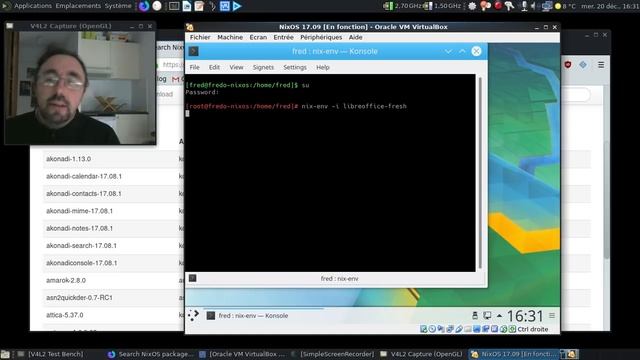
Task: Click the blue diamond extension icon in the browser
Action: [x=583, y=64]
